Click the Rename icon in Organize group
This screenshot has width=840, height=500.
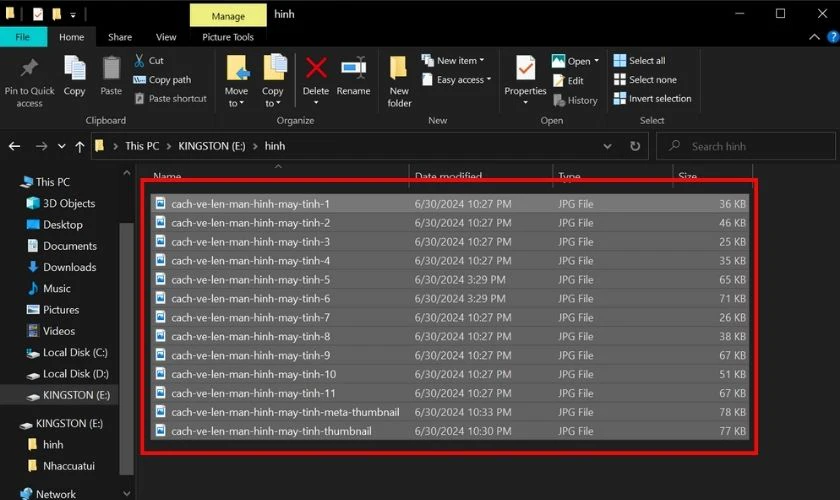pyautogui.click(x=353, y=70)
